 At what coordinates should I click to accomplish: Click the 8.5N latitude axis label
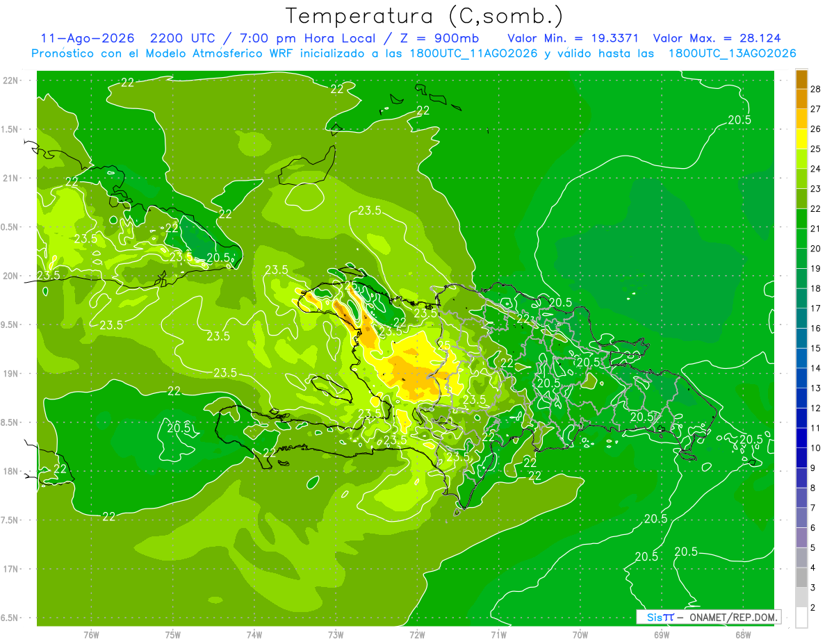[x=10, y=422]
